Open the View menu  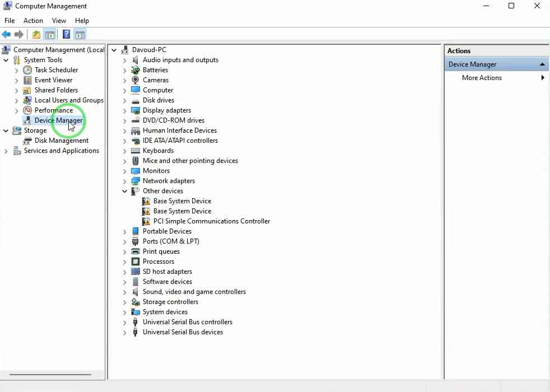click(x=59, y=21)
